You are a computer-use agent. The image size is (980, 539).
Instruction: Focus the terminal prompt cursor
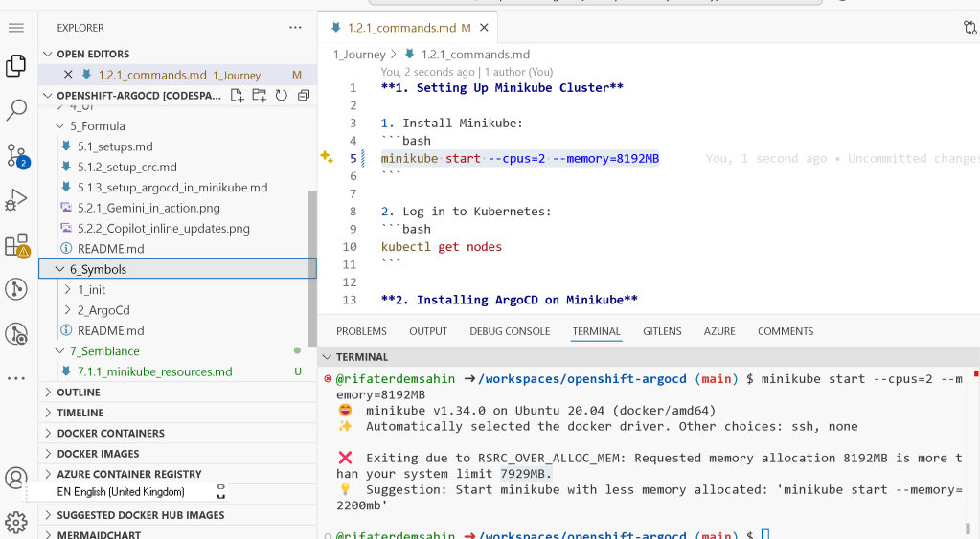(765, 534)
